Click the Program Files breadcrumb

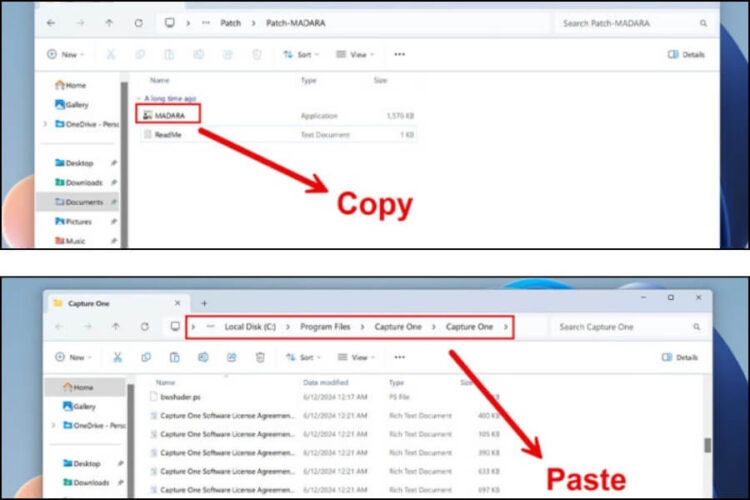tap(325, 327)
